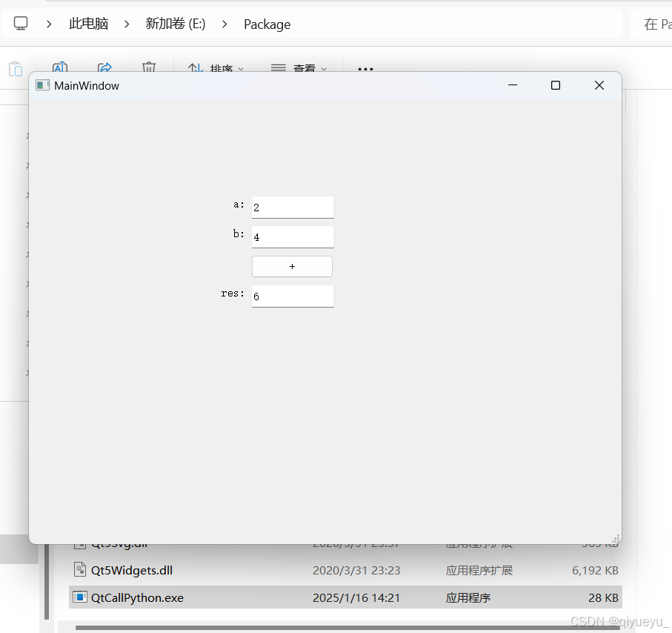Click the sort icon next to 排序
The width and height of the screenshot is (672, 633).
pyautogui.click(x=194, y=68)
